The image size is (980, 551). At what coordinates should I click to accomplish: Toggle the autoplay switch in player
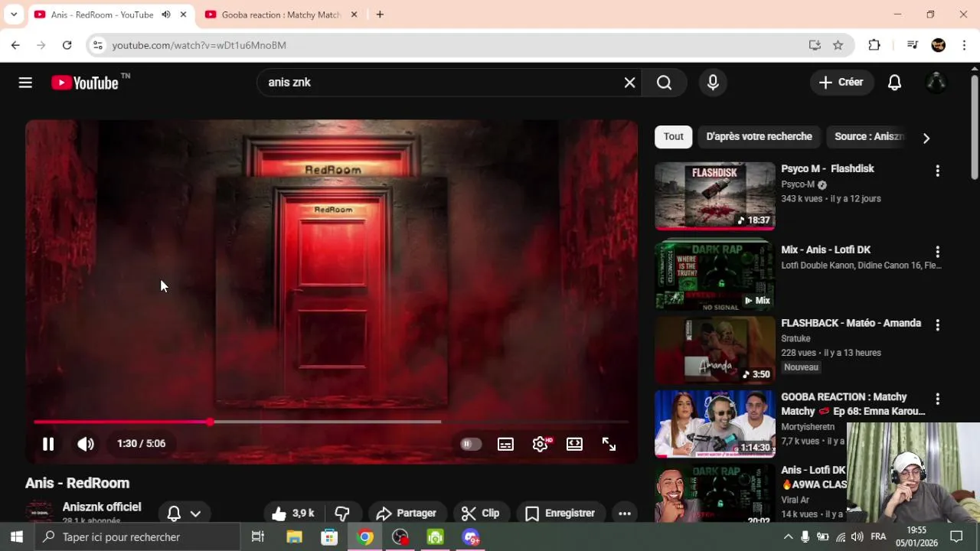[x=471, y=444]
